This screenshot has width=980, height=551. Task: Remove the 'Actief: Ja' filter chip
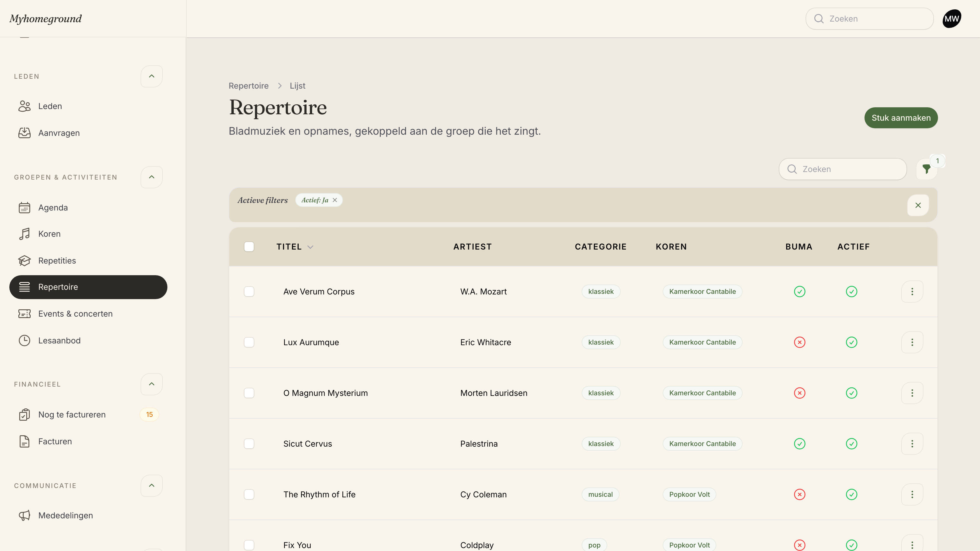(x=335, y=200)
